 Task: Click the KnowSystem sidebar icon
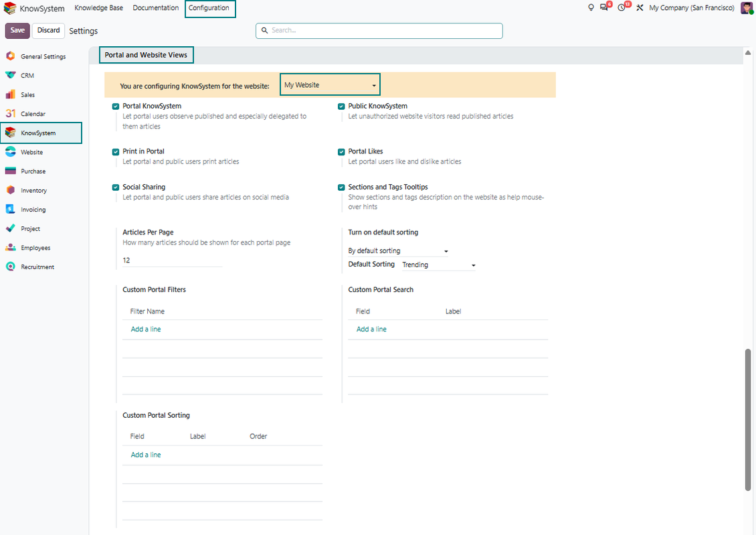(11, 133)
